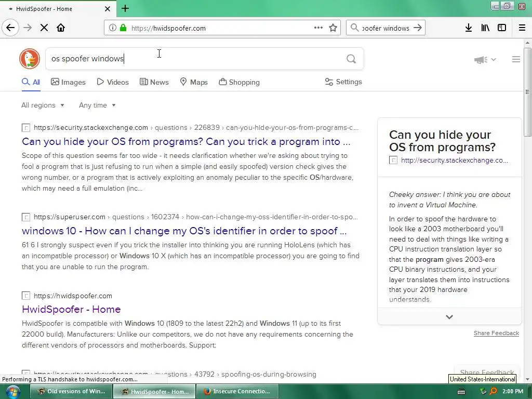Open the Any time filter dropdown
The height and width of the screenshot is (399, 532).
coord(97,105)
